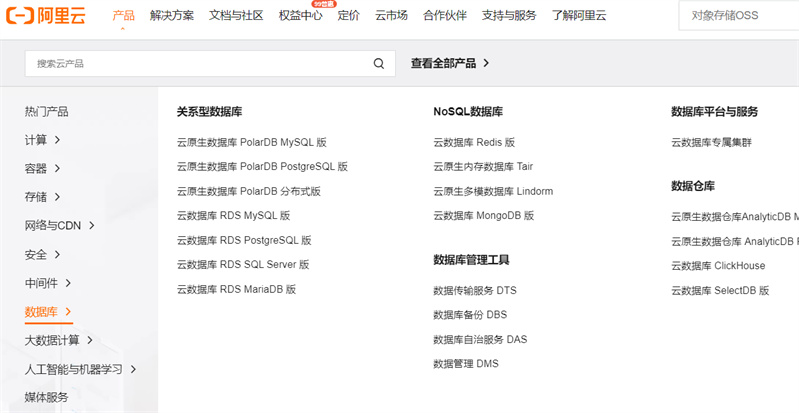799x413 pixels.
Task: Open 云数据库 RDS SQL Server 版
Action: coord(243,265)
